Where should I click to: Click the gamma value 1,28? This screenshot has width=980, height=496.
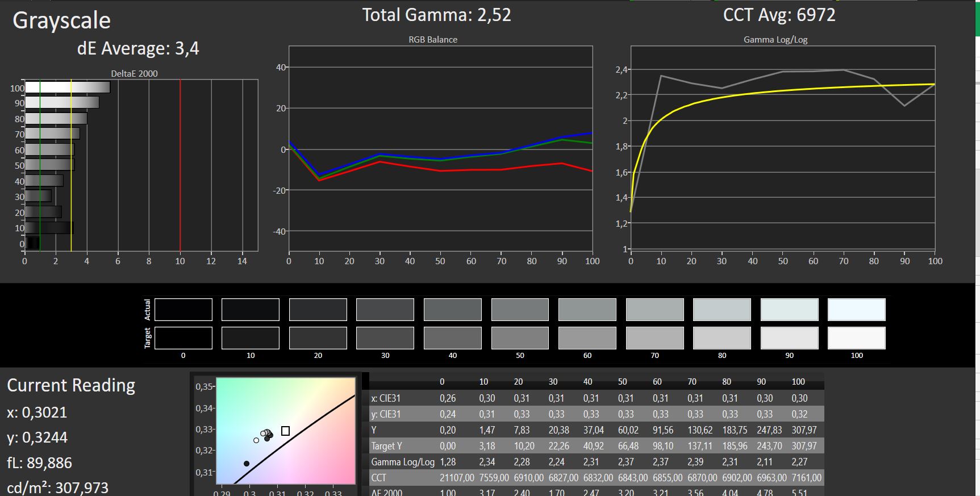point(448,462)
